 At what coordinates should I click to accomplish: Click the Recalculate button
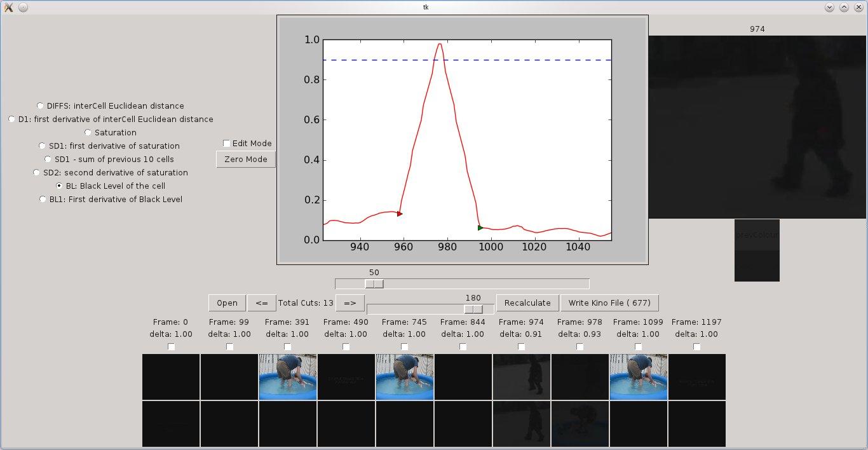click(x=527, y=303)
